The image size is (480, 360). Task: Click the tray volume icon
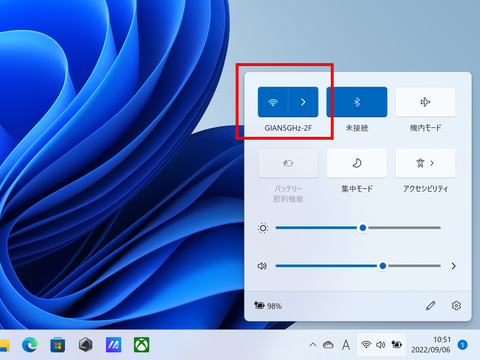click(x=381, y=345)
